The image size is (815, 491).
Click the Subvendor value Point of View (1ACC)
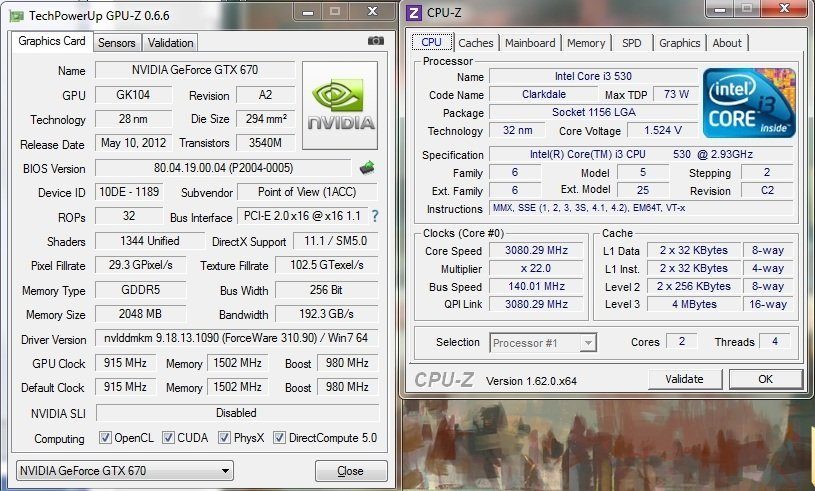pos(307,192)
